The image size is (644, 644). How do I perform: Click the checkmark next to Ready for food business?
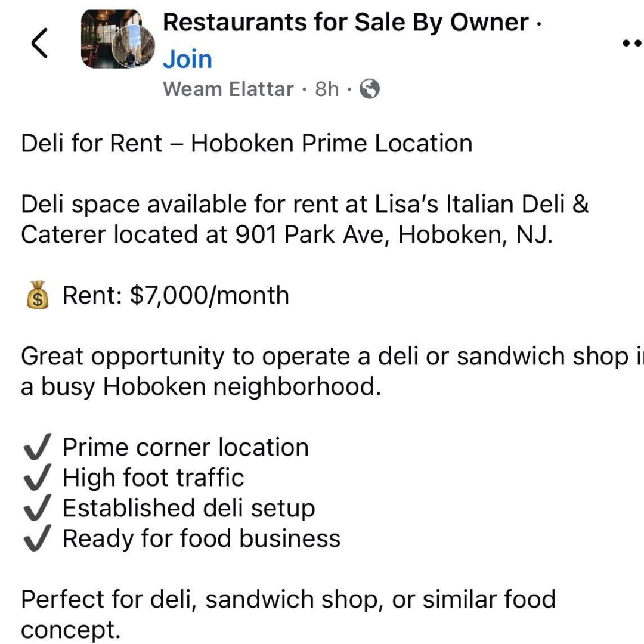click(x=37, y=538)
